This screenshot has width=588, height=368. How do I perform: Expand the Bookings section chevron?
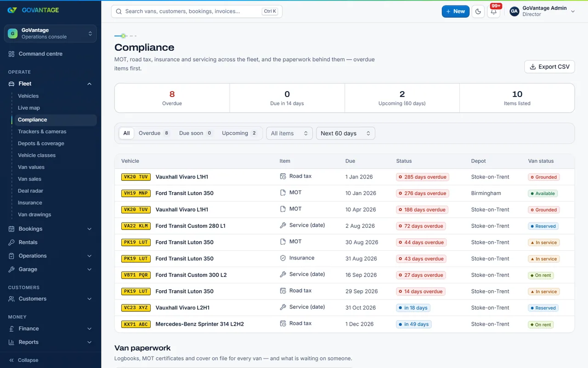(89, 229)
